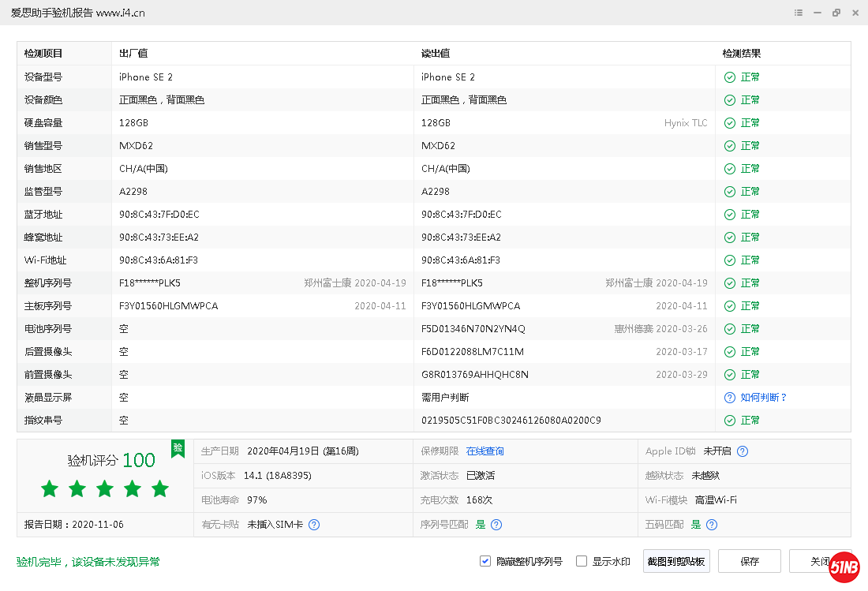
Task: Uncheck 隐藏整机序列号 checkbox
Action: click(485, 561)
